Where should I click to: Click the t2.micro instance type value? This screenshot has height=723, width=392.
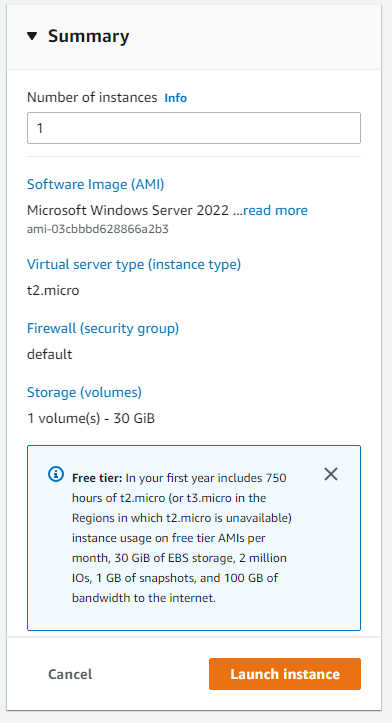coord(53,290)
